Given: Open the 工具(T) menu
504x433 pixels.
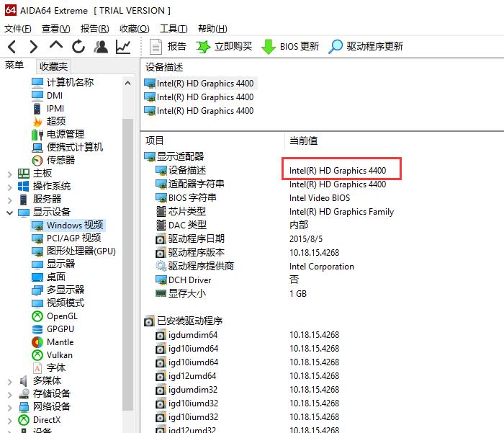Looking at the screenshot, I should 174,29.
